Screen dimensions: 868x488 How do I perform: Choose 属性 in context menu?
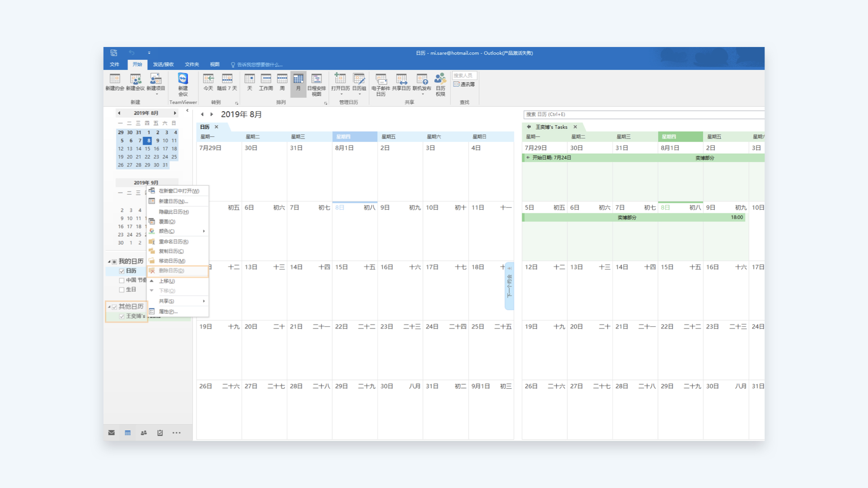coord(178,311)
